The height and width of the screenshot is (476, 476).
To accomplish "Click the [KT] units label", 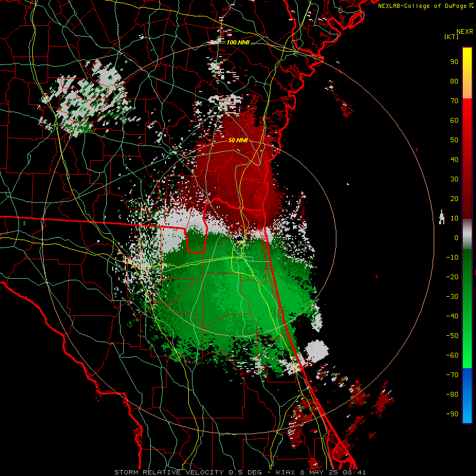I will [x=451, y=36].
